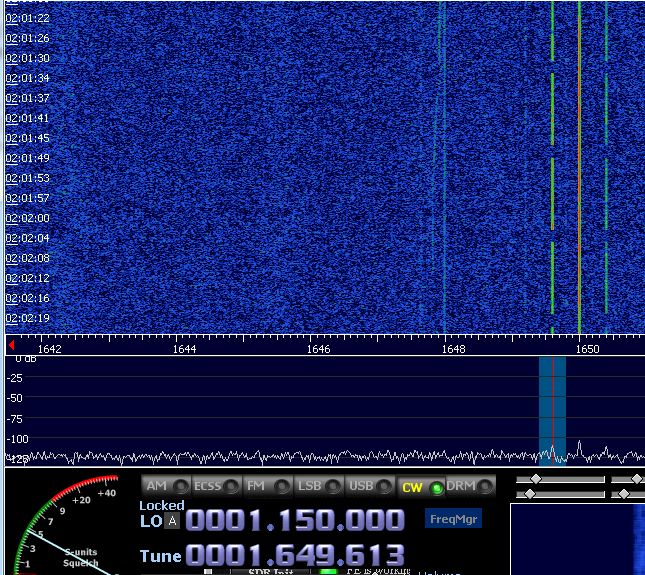Tune to 1646 on frequency scale
This screenshot has width=645, height=575.
click(x=319, y=349)
